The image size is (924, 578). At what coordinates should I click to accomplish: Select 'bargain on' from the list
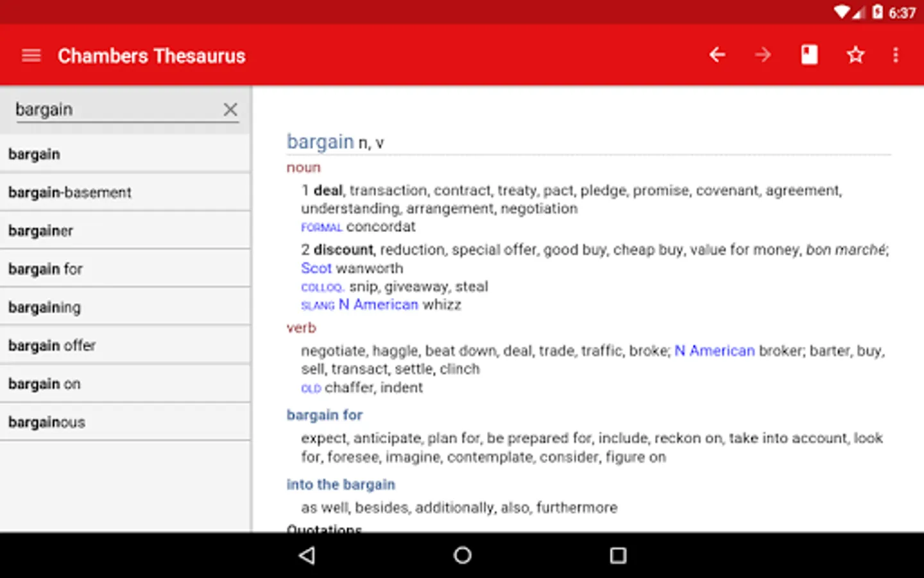[x=125, y=383]
